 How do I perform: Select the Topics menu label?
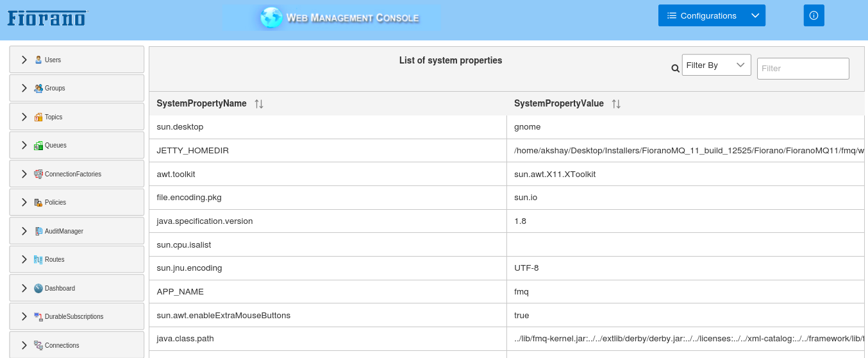tap(53, 117)
